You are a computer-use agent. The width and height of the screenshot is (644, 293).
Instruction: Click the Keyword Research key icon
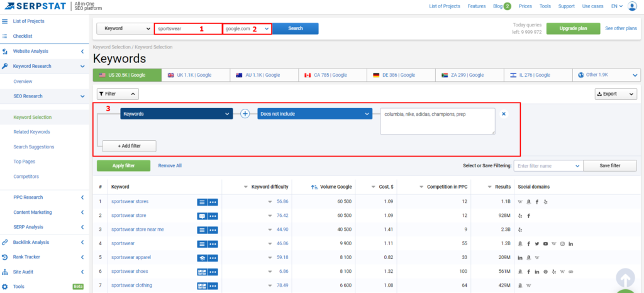pyautogui.click(x=5, y=66)
